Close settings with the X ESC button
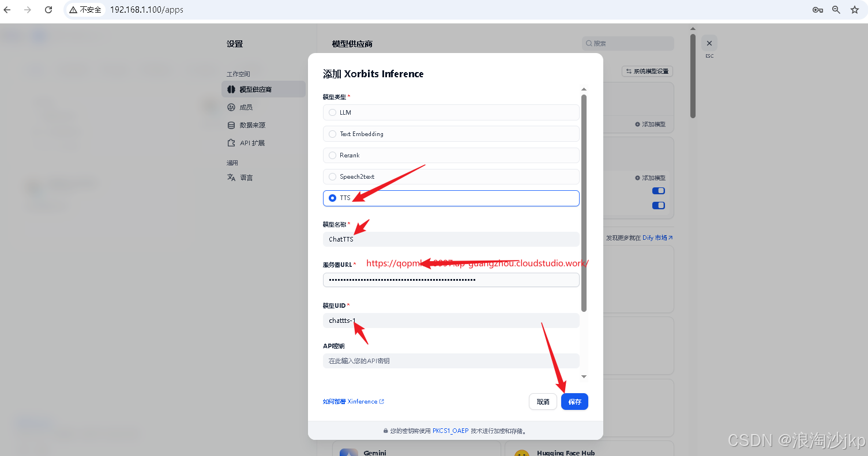 tap(709, 43)
